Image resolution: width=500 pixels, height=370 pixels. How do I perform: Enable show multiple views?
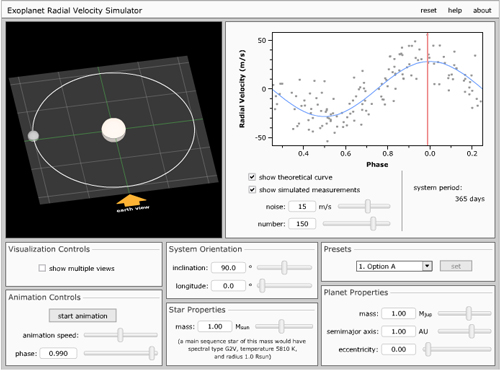click(x=42, y=268)
